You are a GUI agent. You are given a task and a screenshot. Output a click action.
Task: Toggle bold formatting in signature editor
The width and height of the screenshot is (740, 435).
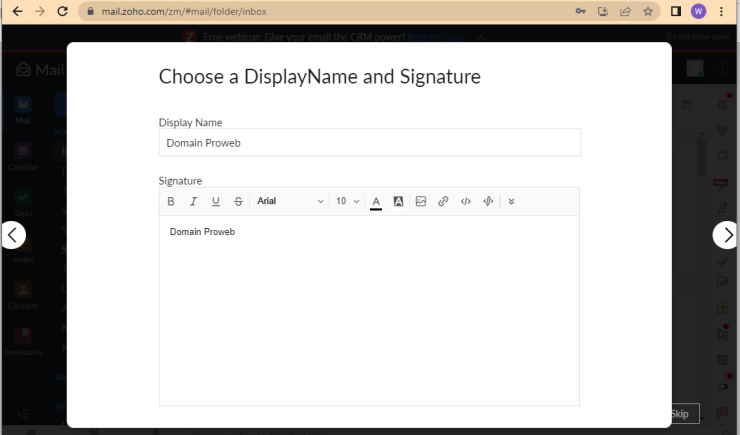171,201
